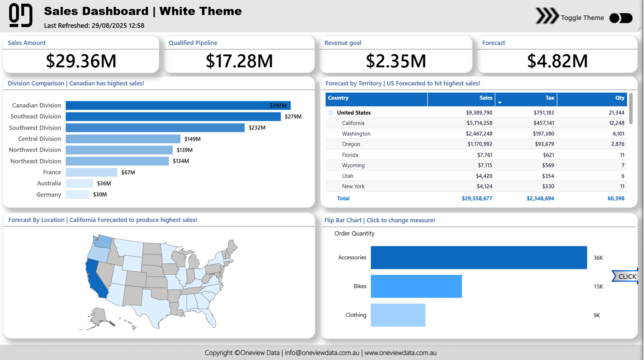Sort table by Country column header
Screen dimensions: 644x360
pos(338,98)
